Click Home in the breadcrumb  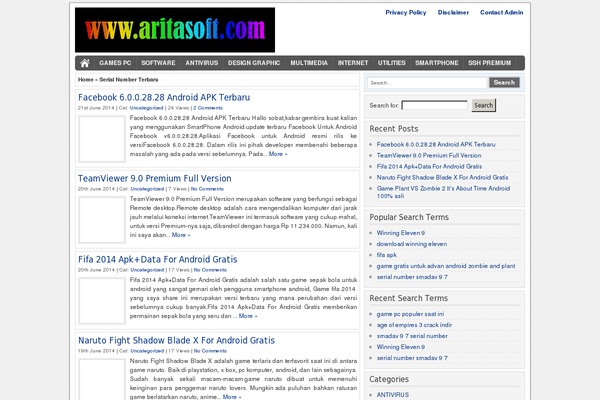tap(85, 80)
